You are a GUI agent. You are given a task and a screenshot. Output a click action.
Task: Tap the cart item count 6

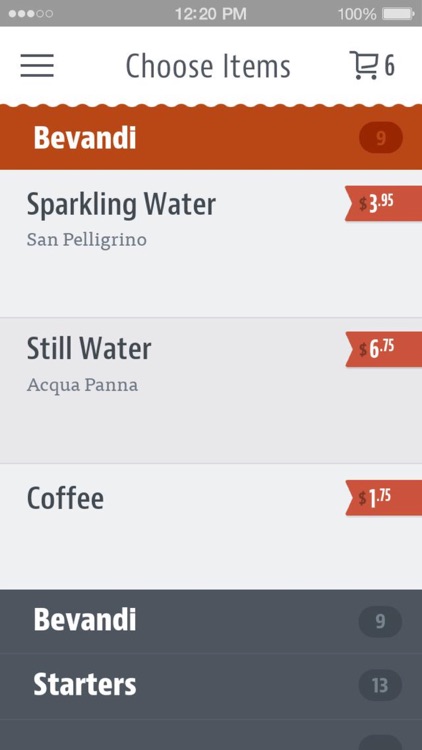point(389,66)
